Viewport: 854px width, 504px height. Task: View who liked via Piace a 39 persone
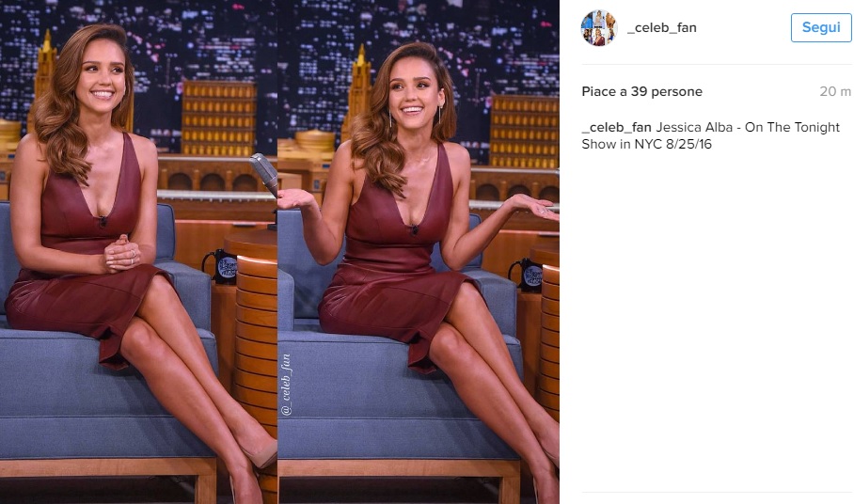(641, 91)
